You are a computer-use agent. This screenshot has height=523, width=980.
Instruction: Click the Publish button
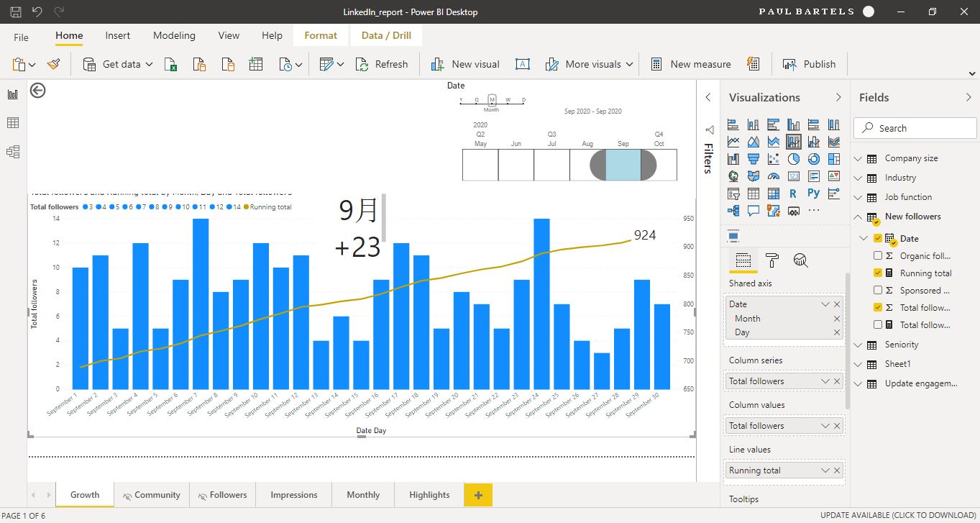tap(810, 64)
